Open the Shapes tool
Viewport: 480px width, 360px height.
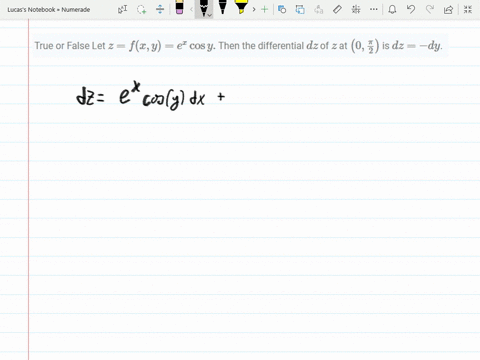click(282, 9)
